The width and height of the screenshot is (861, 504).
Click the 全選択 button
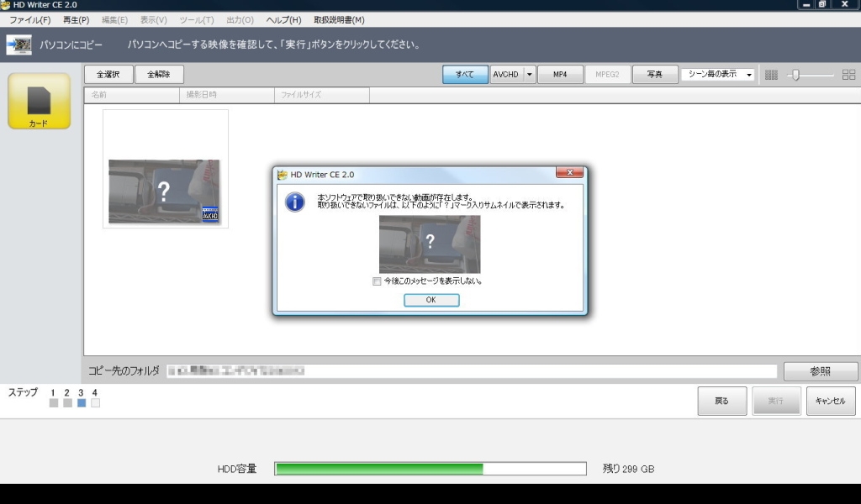click(x=108, y=75)
